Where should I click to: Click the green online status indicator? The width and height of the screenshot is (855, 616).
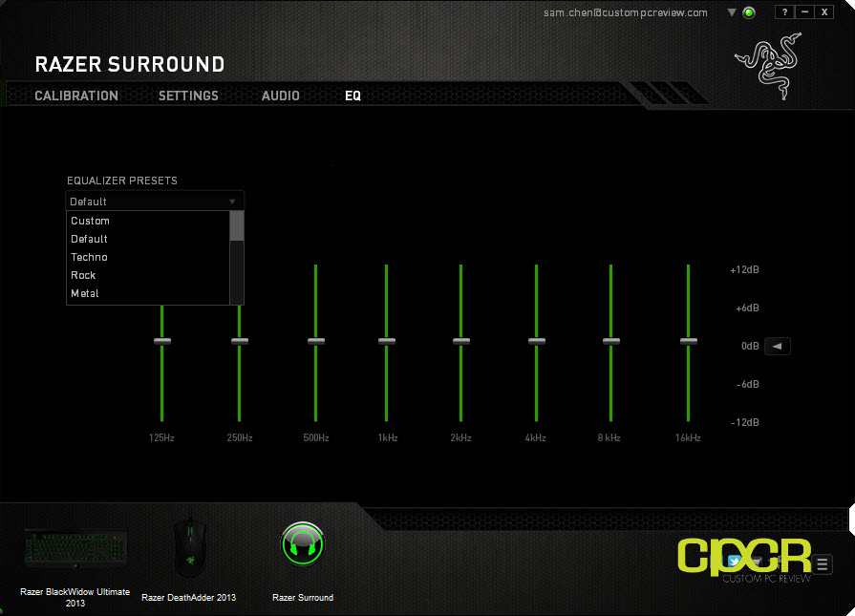tap(749, 12)
